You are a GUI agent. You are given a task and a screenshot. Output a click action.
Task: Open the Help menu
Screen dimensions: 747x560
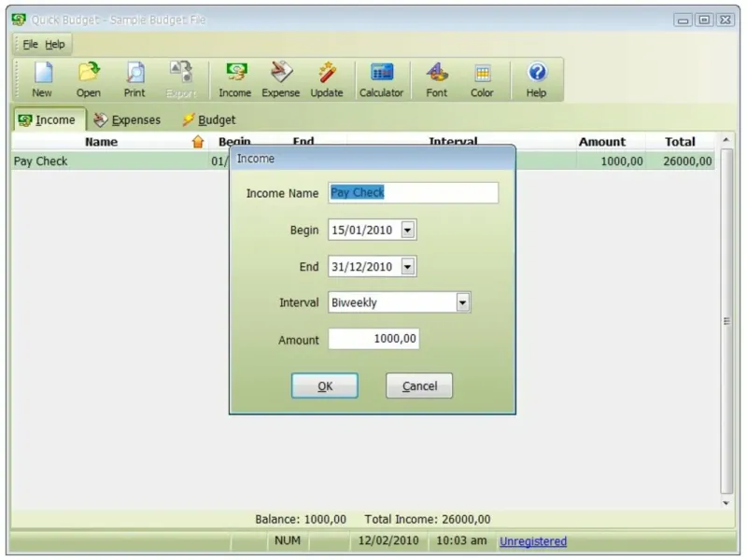click(x=55, y=44)
